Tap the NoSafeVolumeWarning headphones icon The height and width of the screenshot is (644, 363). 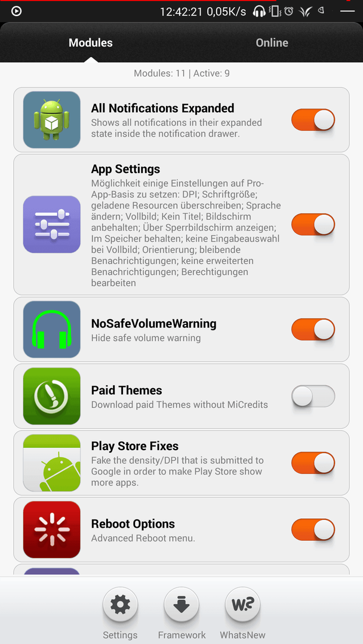tap(52, 329)
